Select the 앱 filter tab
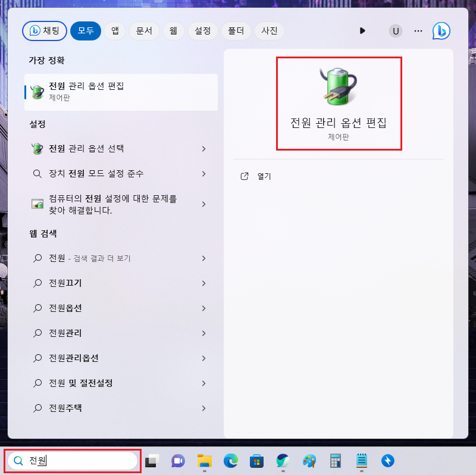 coord(115,31)
